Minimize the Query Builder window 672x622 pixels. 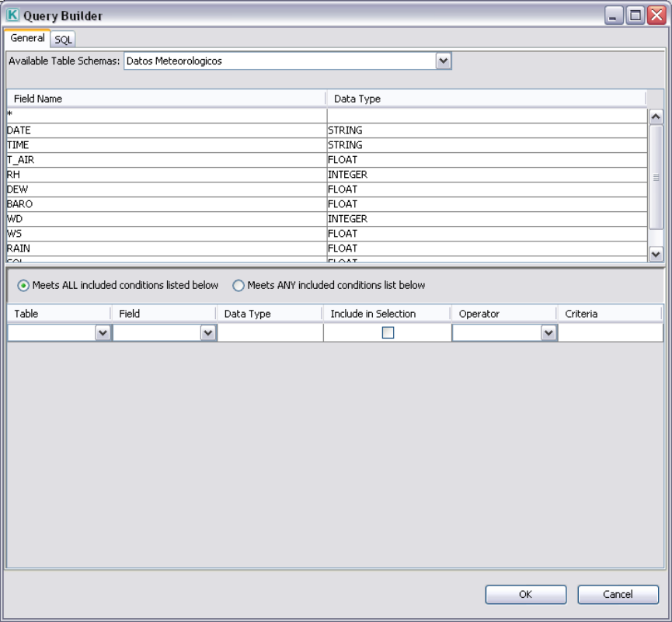pyautogui.click(x=614, y=16)
